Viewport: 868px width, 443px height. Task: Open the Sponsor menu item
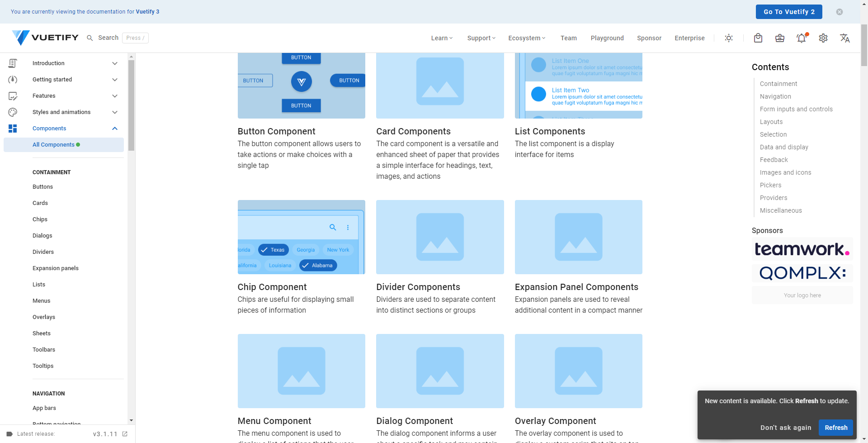[x=649, y=38]
